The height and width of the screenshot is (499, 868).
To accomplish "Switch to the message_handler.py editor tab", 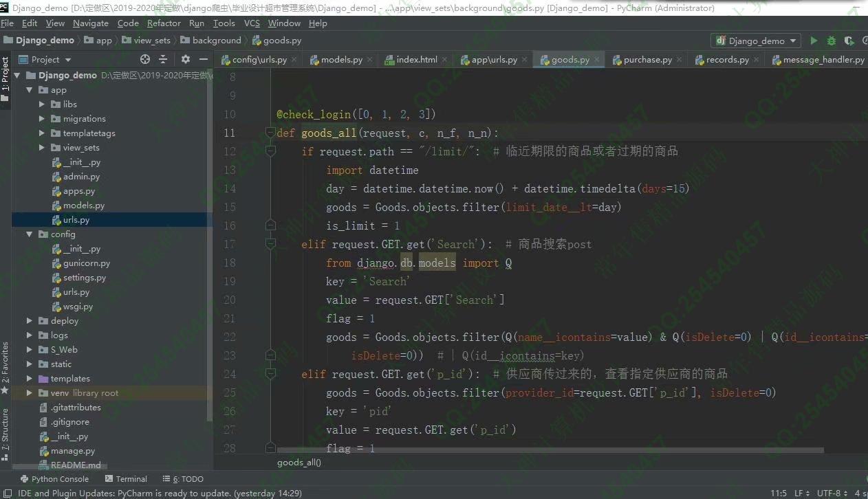I will 818,60.
